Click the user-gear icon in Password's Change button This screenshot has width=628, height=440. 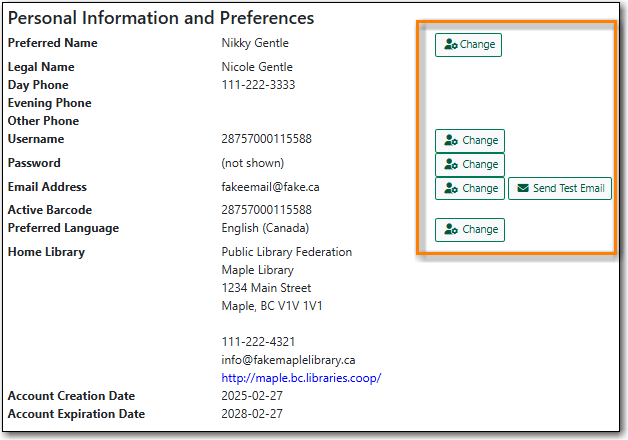pos(451,165)
